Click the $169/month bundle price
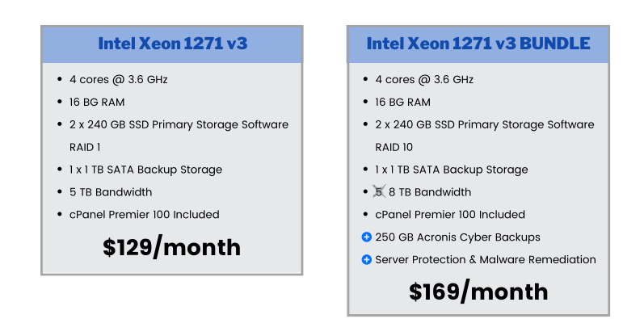 click(x=478, y=292)
